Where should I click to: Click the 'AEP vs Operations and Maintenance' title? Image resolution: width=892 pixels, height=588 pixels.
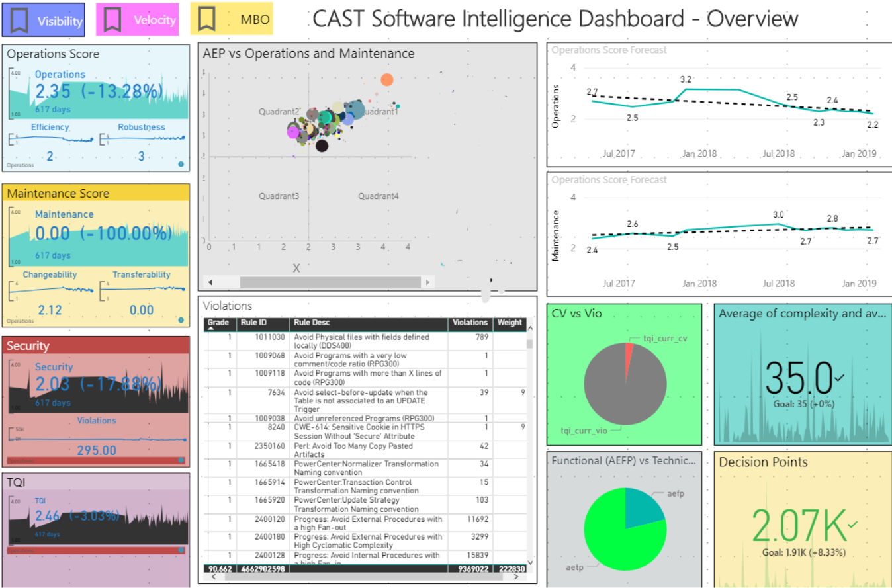tap(309, 54)
